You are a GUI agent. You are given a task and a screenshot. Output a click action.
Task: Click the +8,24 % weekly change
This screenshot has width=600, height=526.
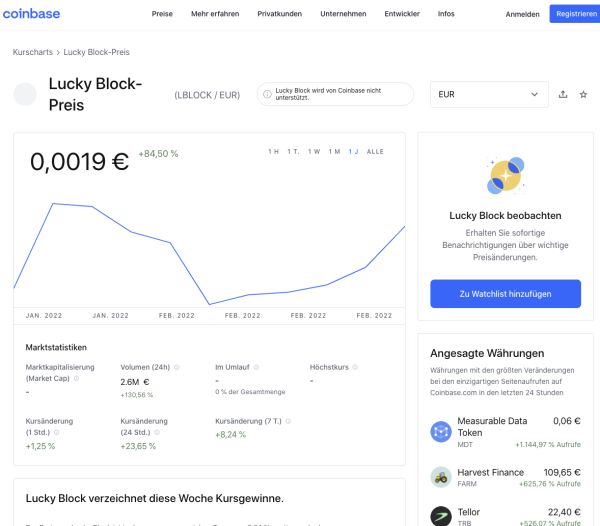click(231, 435)
